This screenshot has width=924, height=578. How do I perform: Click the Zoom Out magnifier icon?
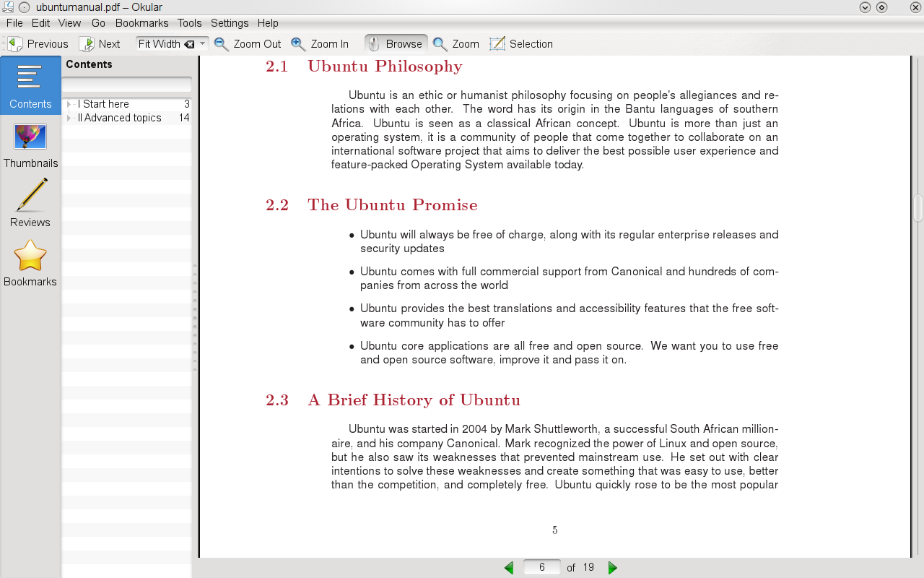point(222,44)
